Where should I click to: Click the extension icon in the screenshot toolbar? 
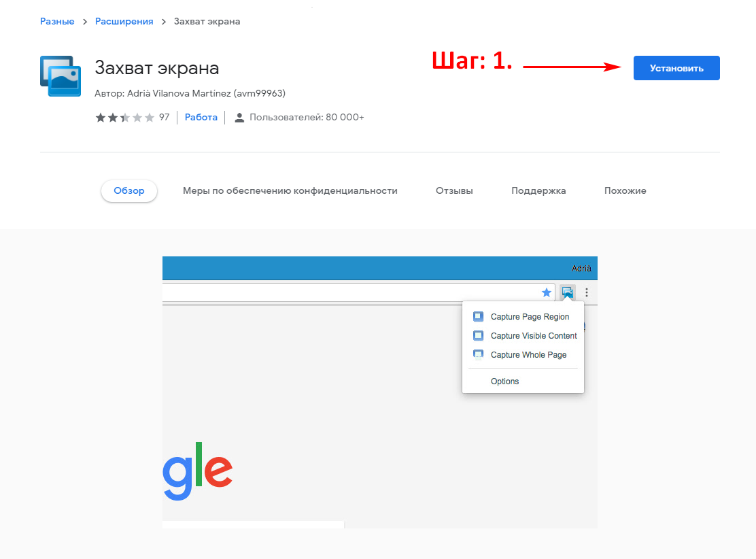coord(568,292)
